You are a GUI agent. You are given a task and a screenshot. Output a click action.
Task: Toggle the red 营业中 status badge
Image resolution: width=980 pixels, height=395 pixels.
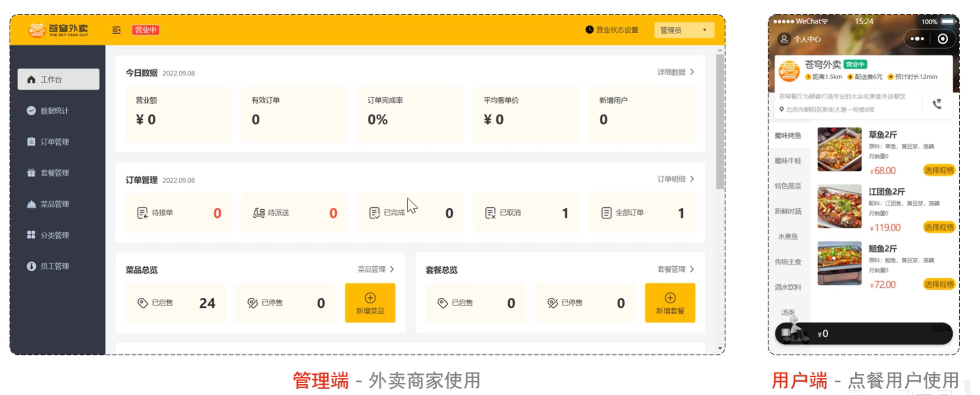[x=146, y=30]
